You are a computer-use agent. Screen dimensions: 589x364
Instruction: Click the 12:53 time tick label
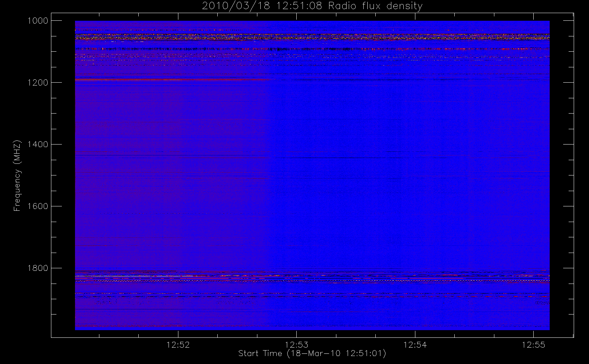coord(296,345)
